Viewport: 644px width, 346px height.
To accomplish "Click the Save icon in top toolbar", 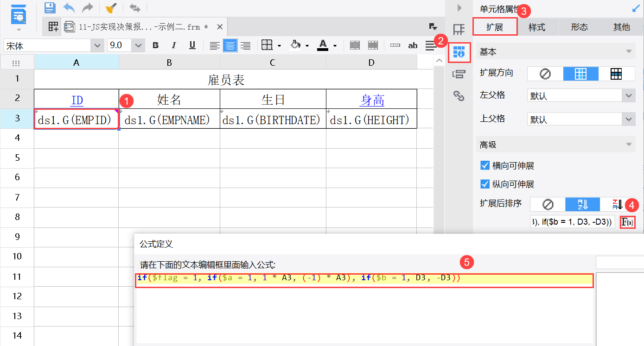I will 50,7.
